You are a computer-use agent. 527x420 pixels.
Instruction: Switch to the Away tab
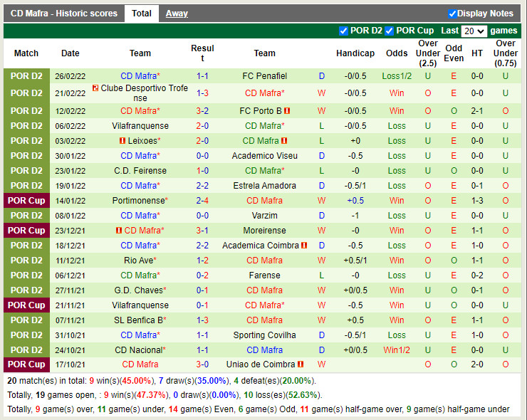coord(177,14)
